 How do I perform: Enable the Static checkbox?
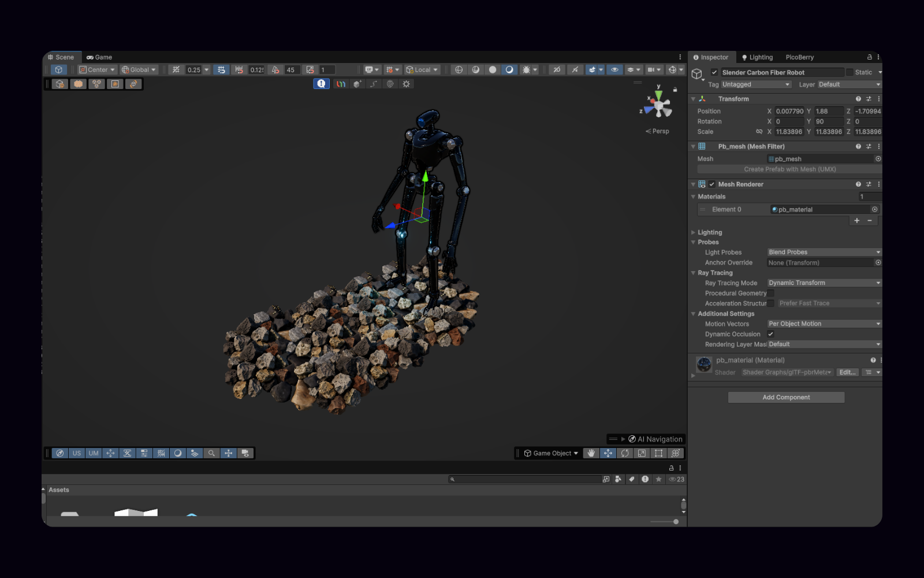pyautogui.click(x=850, y=72)
